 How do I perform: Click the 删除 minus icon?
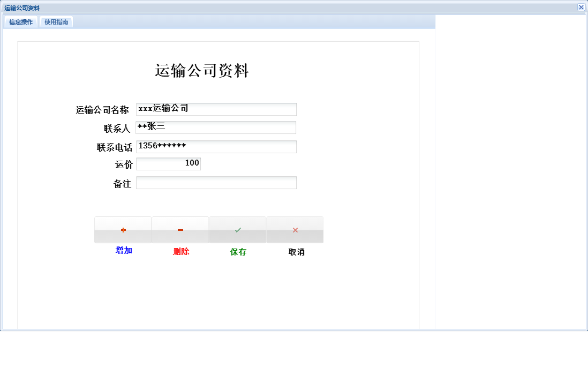[x=180, y=229]
